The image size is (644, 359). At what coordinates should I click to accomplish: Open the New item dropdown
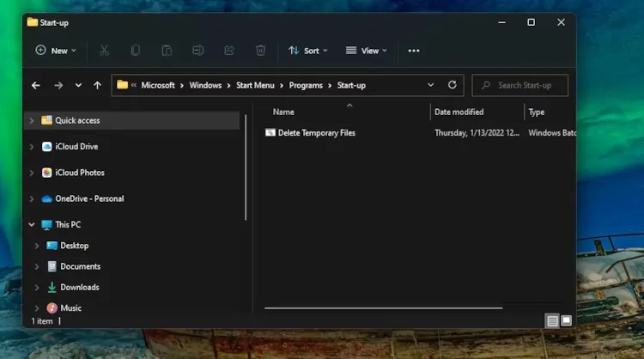56,51
